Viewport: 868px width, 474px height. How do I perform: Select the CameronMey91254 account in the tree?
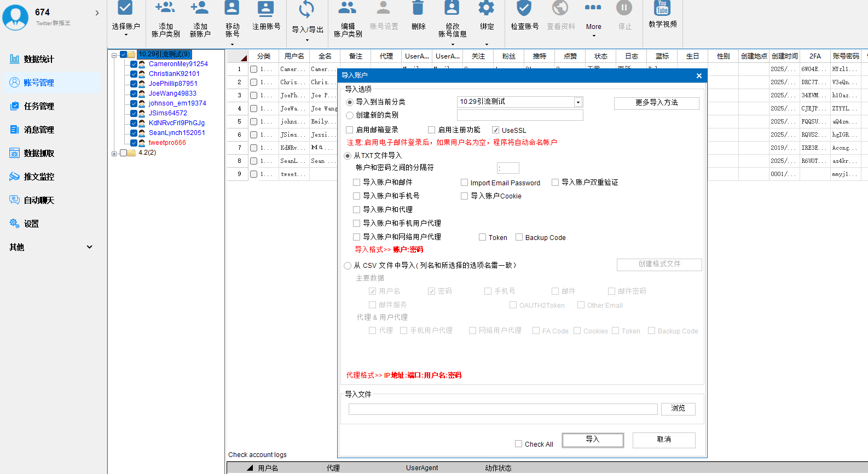(178, 64)
